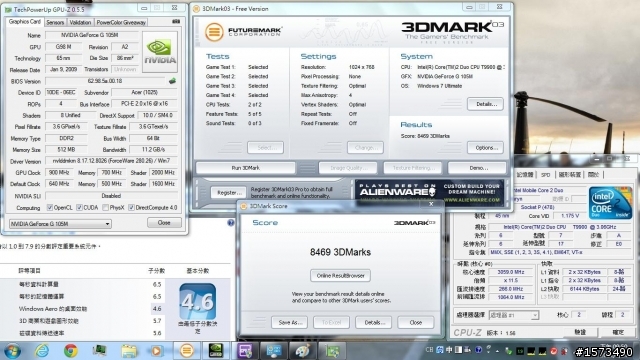Click the GPU-Z screenshot camera icon
The width and height of the screenshot is (640, 360).
176,21
